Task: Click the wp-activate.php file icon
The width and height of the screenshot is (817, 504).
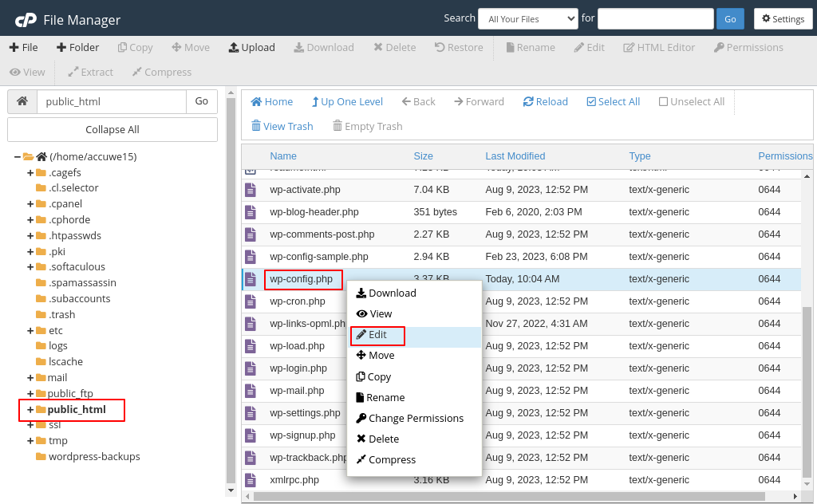Action: coord(251,190)
